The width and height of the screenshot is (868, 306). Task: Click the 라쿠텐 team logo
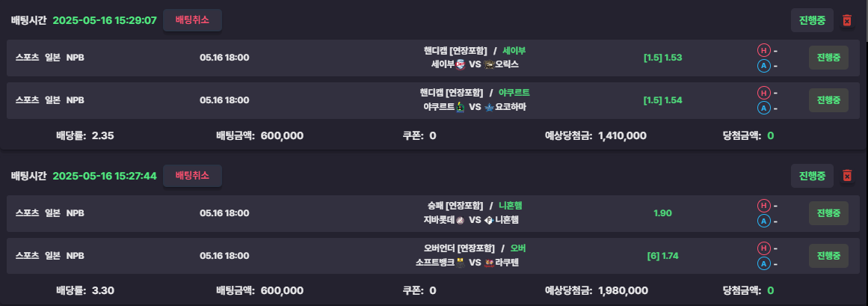point(487,263)
